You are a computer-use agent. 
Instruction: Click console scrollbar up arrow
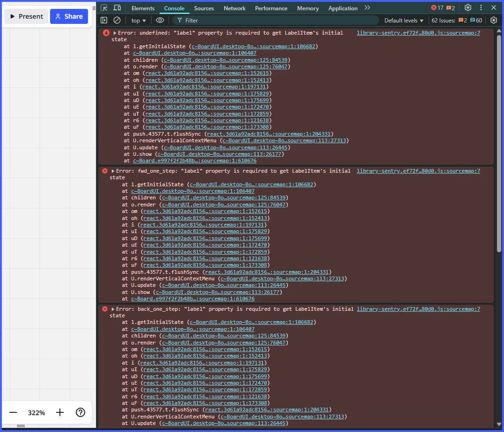pyautogui.click(x=499, y=31)
